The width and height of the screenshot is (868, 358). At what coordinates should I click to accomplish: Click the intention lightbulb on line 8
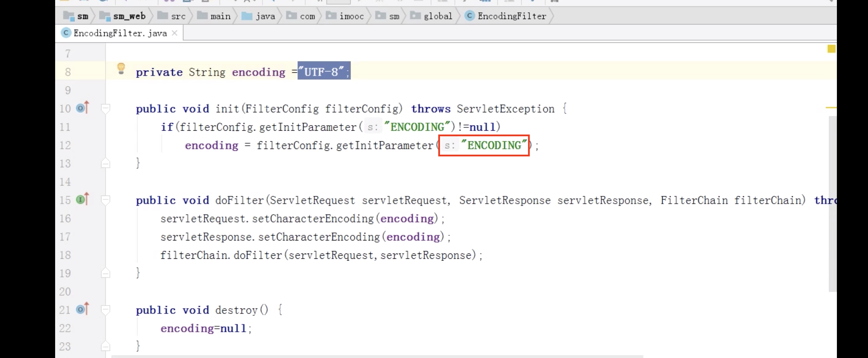tap(121, 68)
